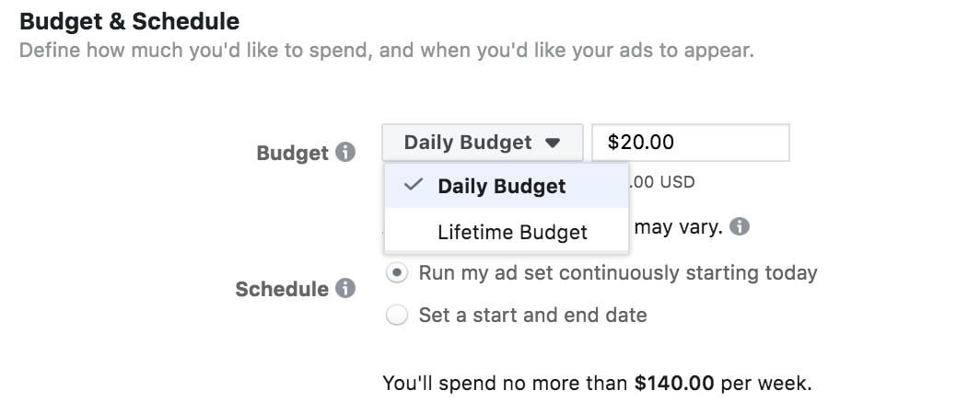Select the continuous run radio circle
The width and height of the screenshot is (980, 414).
point(397,273)
